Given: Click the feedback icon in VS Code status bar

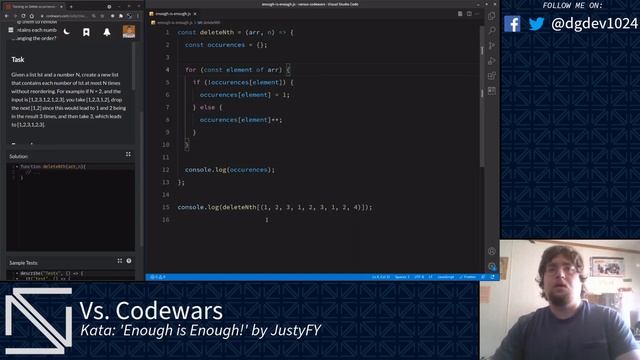Looking at the screenshot, I should coord(483,277).
